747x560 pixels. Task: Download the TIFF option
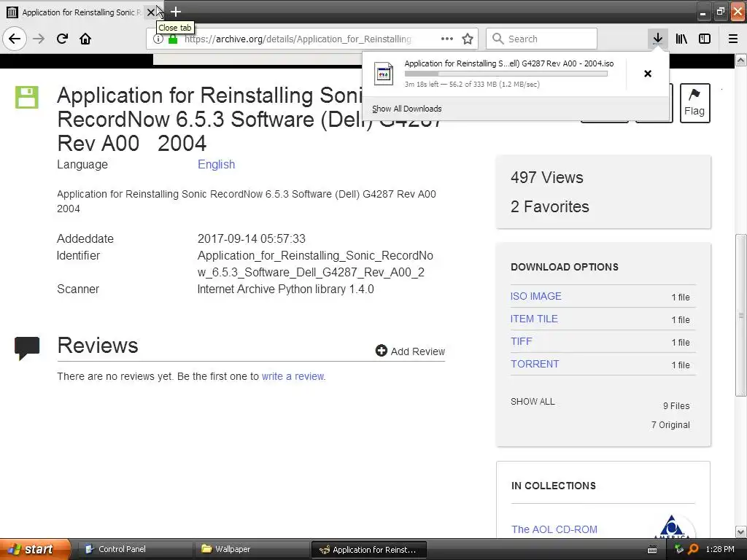(x=521, y=341)
